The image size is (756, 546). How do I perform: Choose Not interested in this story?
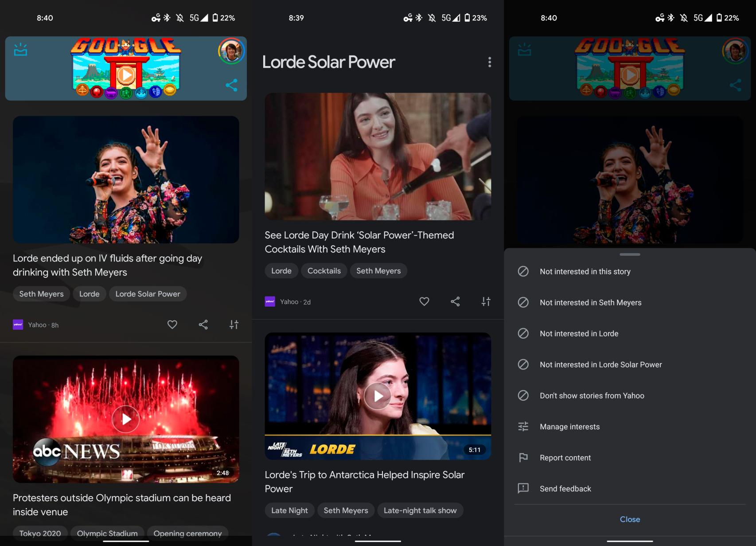click(585, 272)
